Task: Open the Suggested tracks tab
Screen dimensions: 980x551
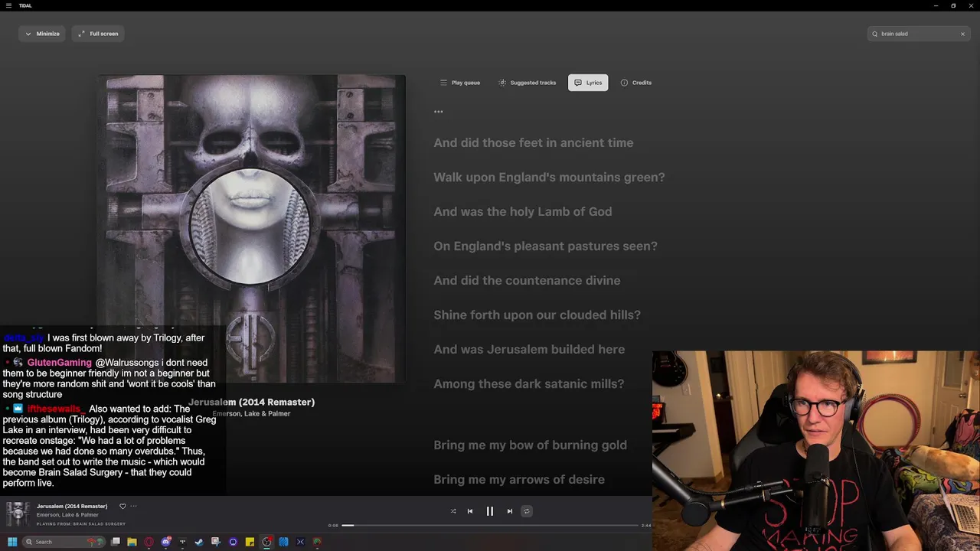Action: [x=528, y=83]
